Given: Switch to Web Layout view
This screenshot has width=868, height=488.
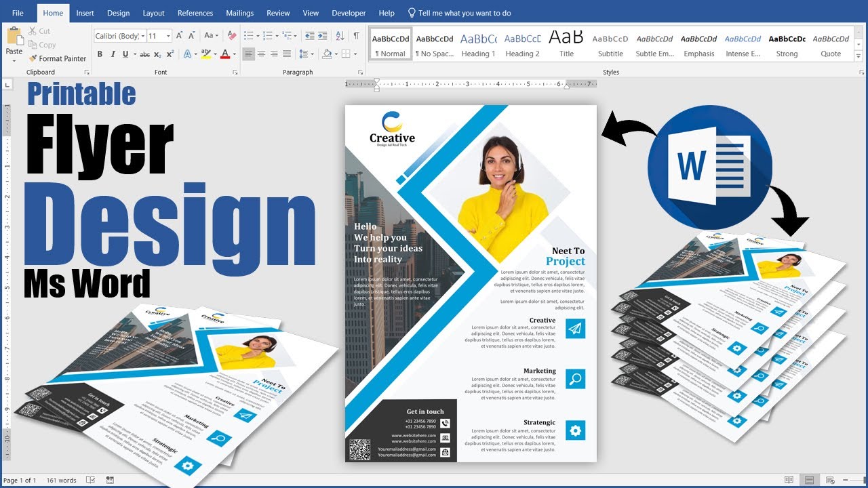Looking at the screenshot, I should [829, 480].
